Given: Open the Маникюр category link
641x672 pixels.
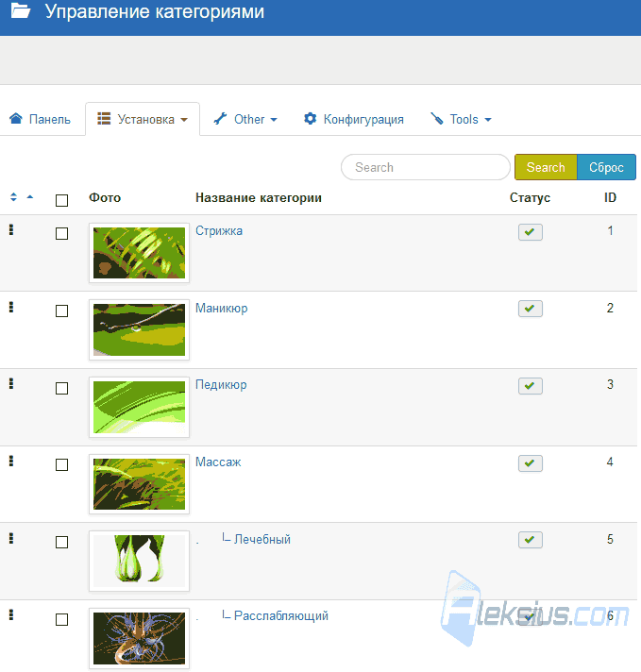Looking at the screenshot, I should [x=222, y=308].
